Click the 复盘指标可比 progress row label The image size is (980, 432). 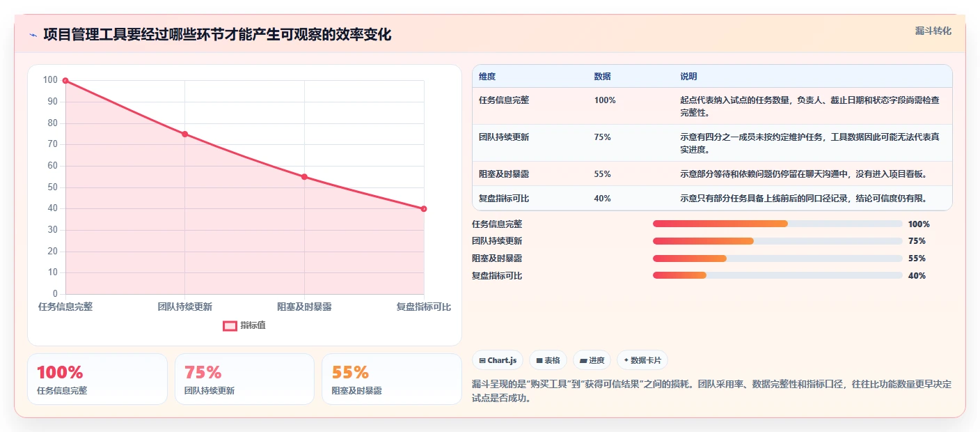[x=497, y=276]
